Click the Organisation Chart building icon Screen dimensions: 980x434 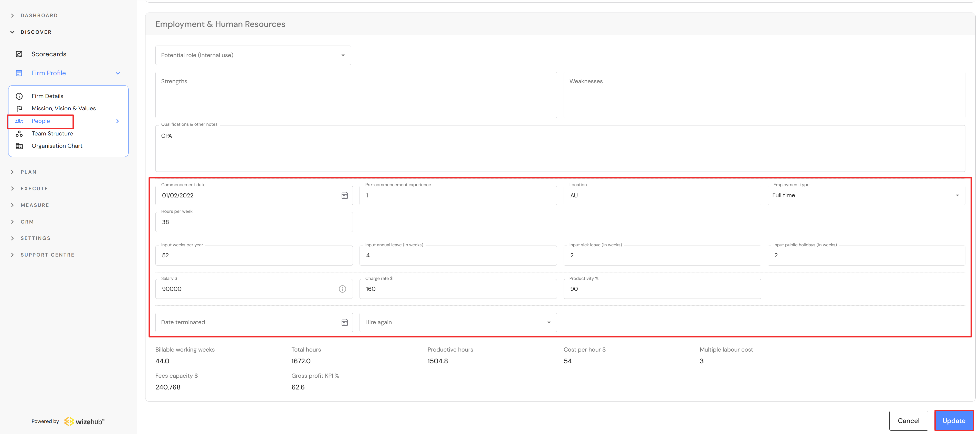[19, 146]
